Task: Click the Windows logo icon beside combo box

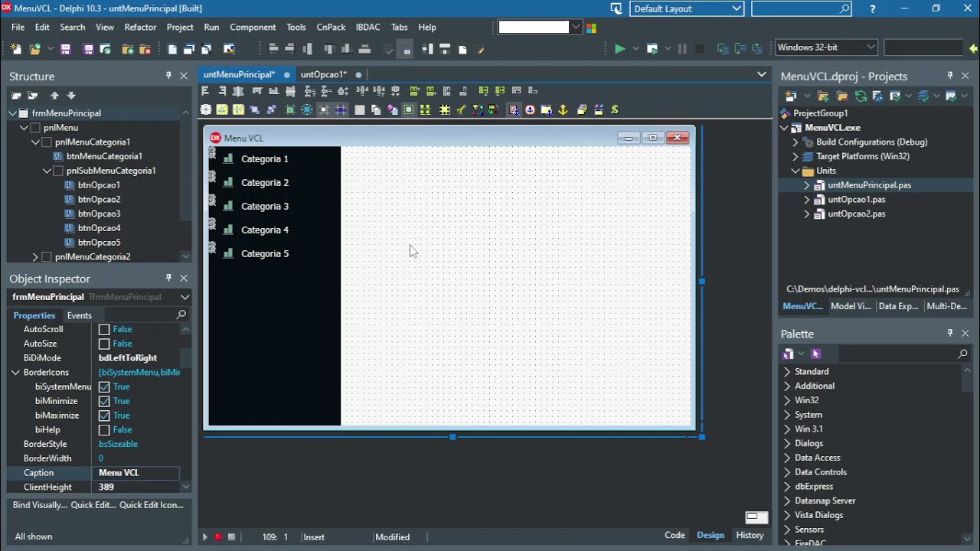Action: point(591,28)
